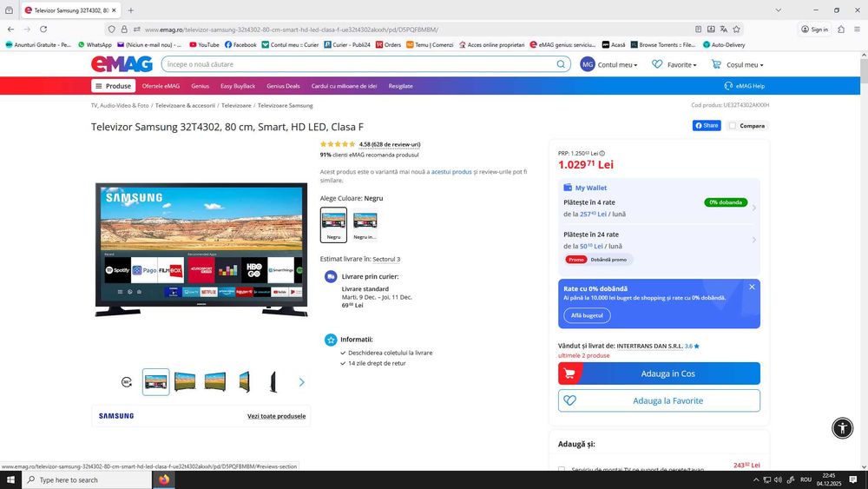This screenshot has width=868, height=489.
Task: Close the Rate cu 0% dobândă banner
Action: click(x=752, y=287)
